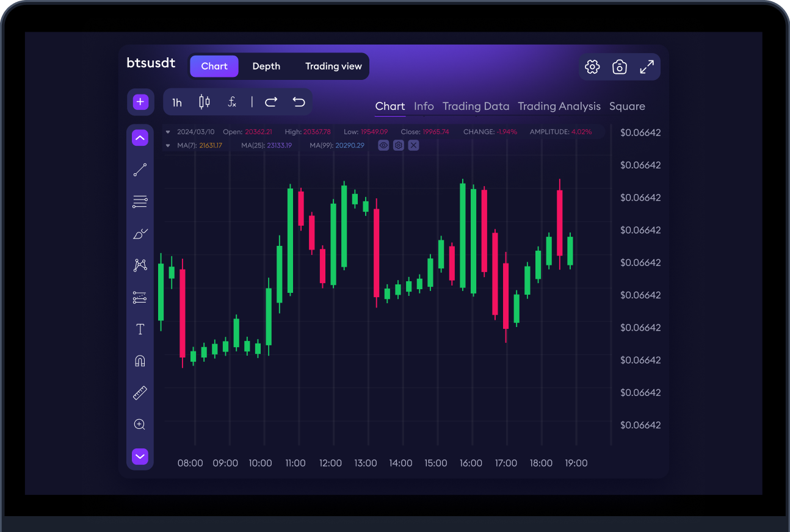Activate the magnet snap tool
The width and height of the screenshot is (790, 532).
140,361
